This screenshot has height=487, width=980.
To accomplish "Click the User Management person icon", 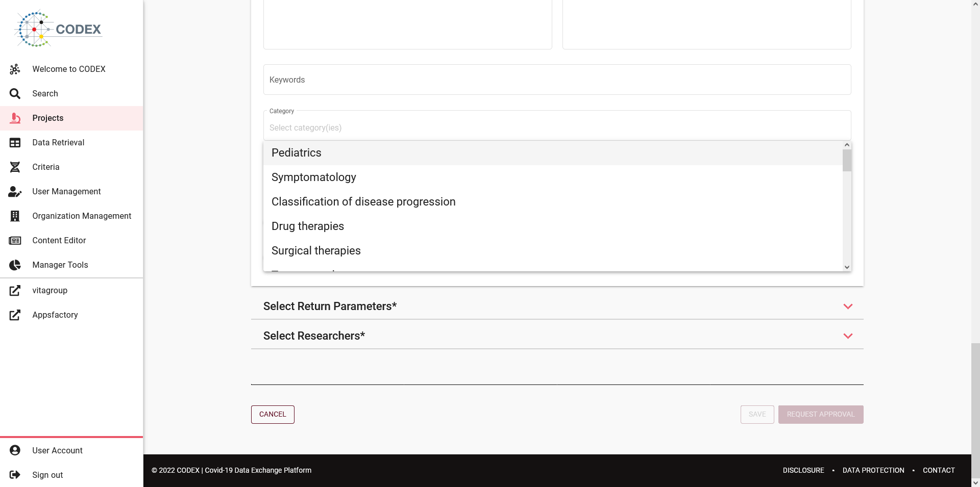I will 15,191.
